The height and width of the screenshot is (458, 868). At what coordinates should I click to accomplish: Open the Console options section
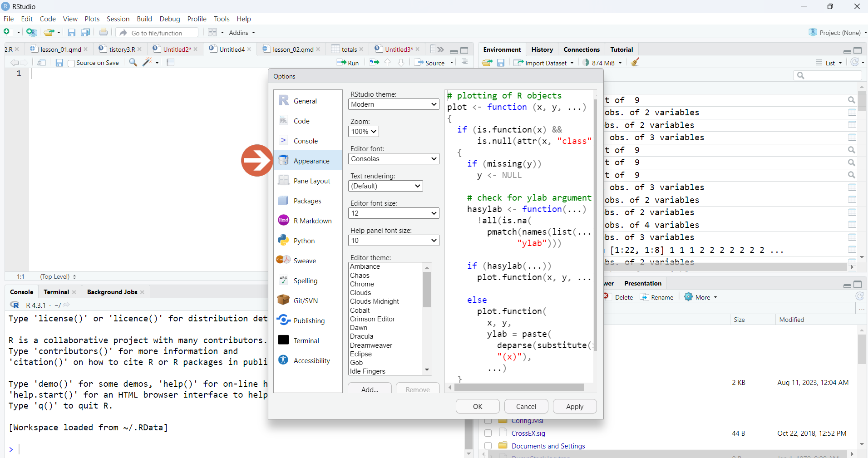click(308, 141)
